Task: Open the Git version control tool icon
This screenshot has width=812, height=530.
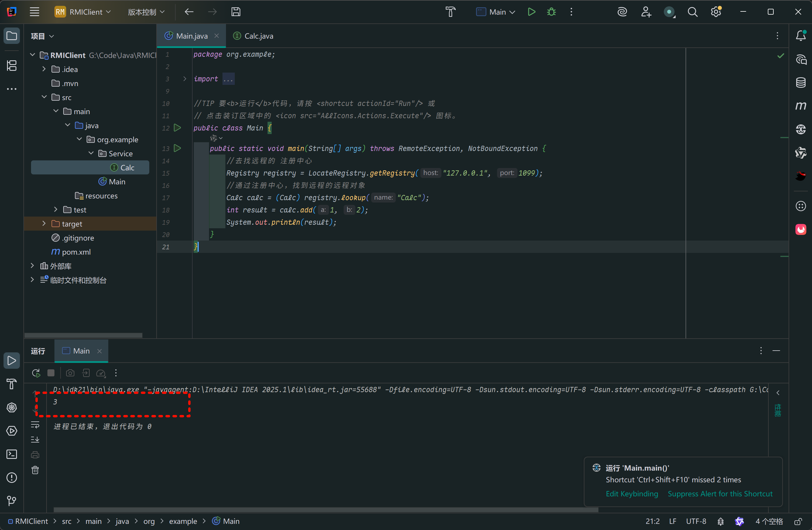Action: [12, 501]
